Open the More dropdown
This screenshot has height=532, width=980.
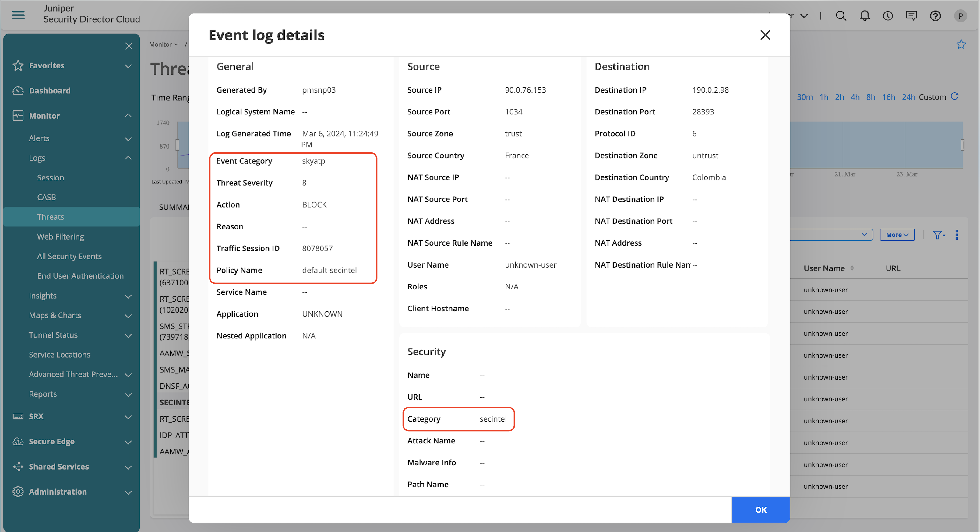[897, 235]
